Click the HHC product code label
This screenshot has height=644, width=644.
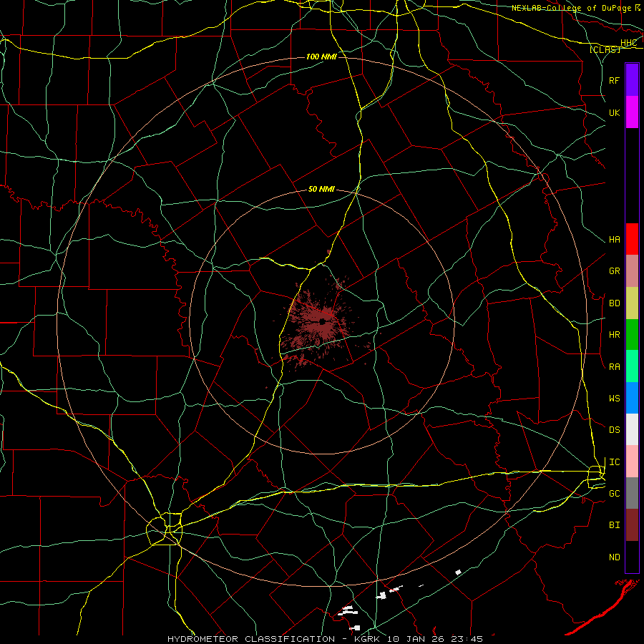pyautogui.click(x=628, y=43)
